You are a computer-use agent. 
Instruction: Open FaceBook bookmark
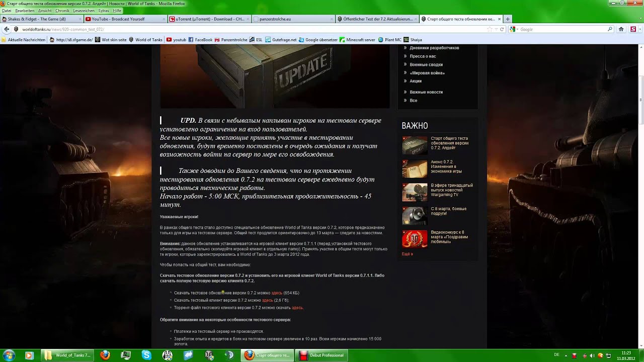(200, 40)
